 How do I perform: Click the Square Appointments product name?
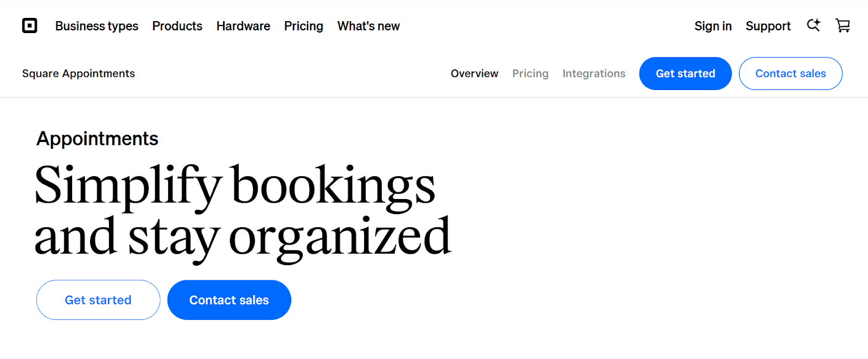[78, 74]
